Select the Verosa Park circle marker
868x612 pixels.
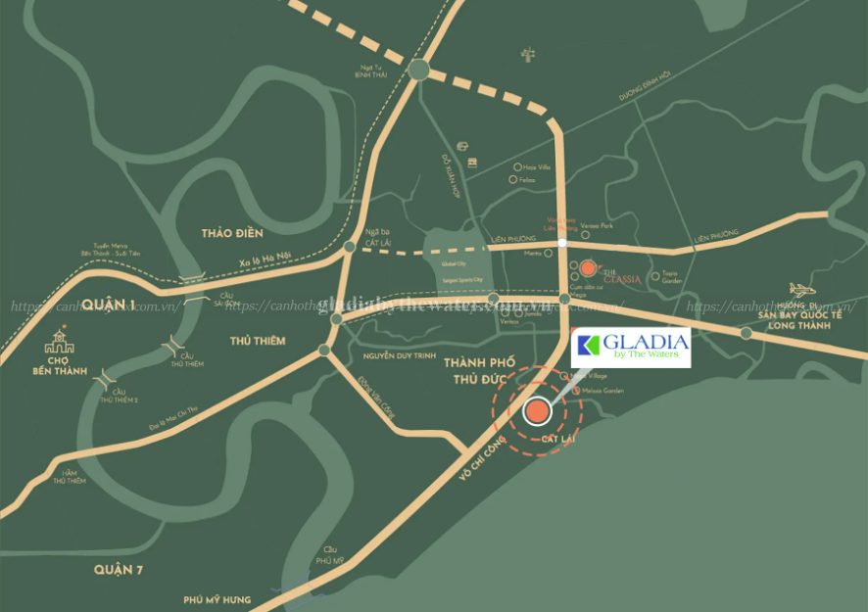click(x=585, y=235)
